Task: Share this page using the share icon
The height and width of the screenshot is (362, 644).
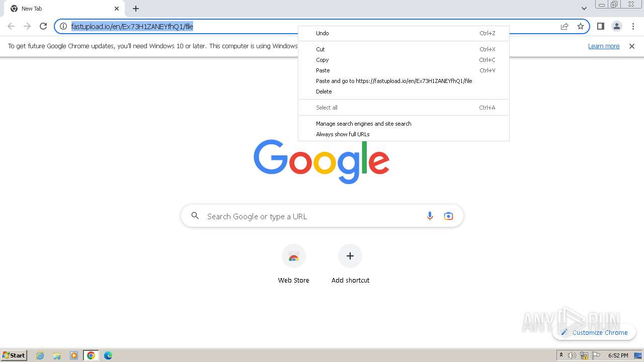Action: click(x=565, y=26)
